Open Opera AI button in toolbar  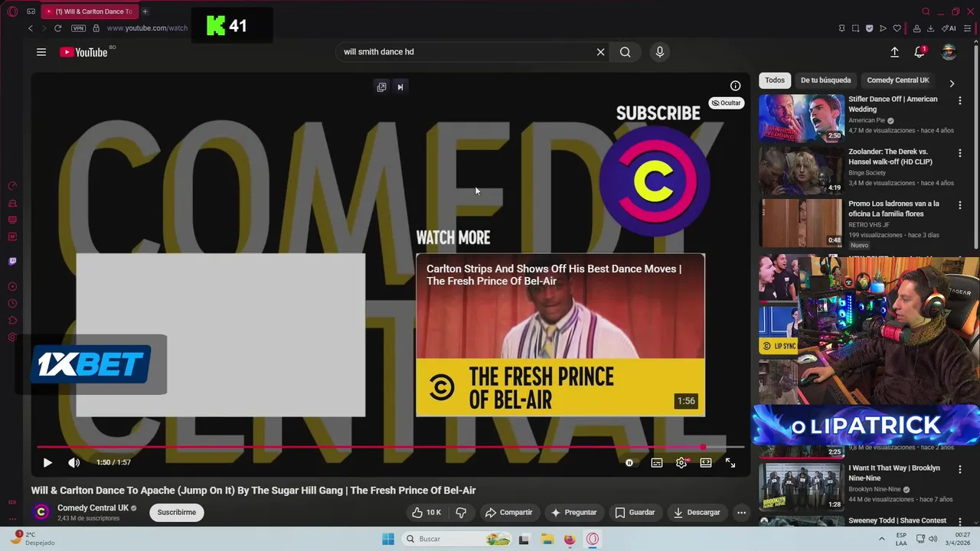[949, 28]
